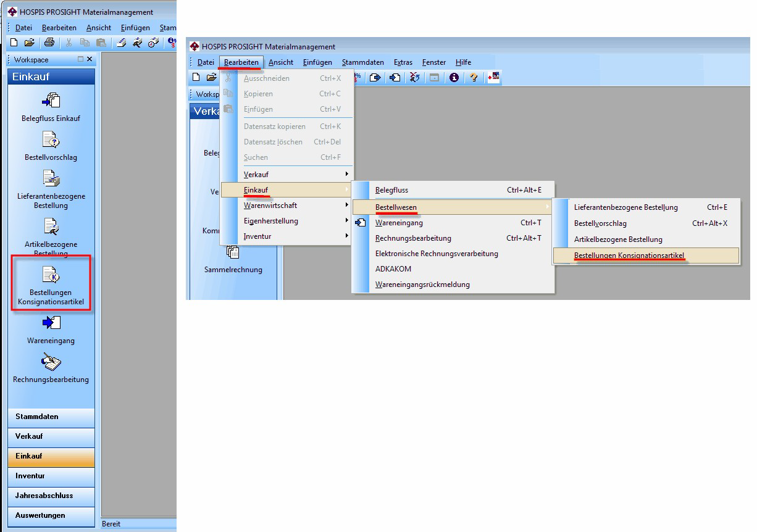The image size is (757, 532).
Task: Click the right-arrow export icon in the right toolbar
Action: pos(375,77)
